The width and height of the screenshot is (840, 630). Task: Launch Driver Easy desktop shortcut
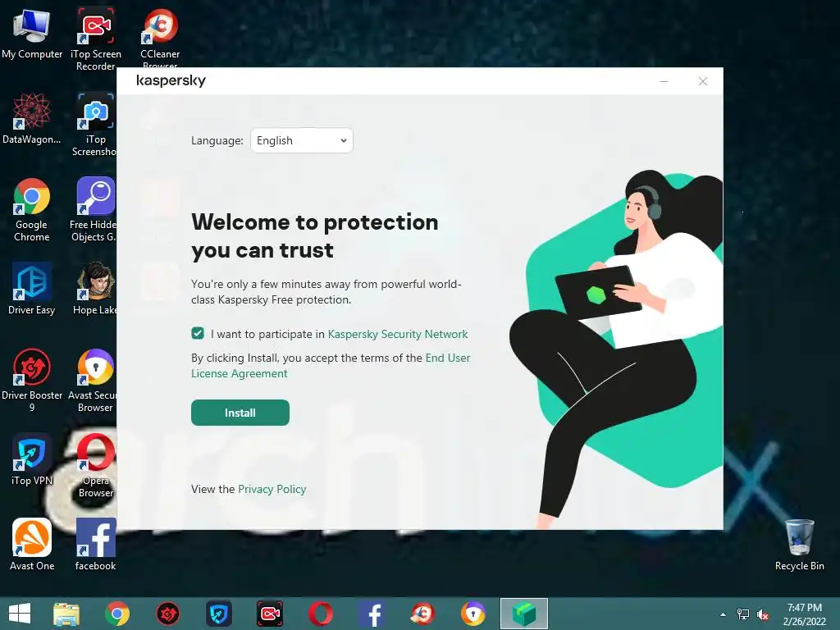(32, 290)
